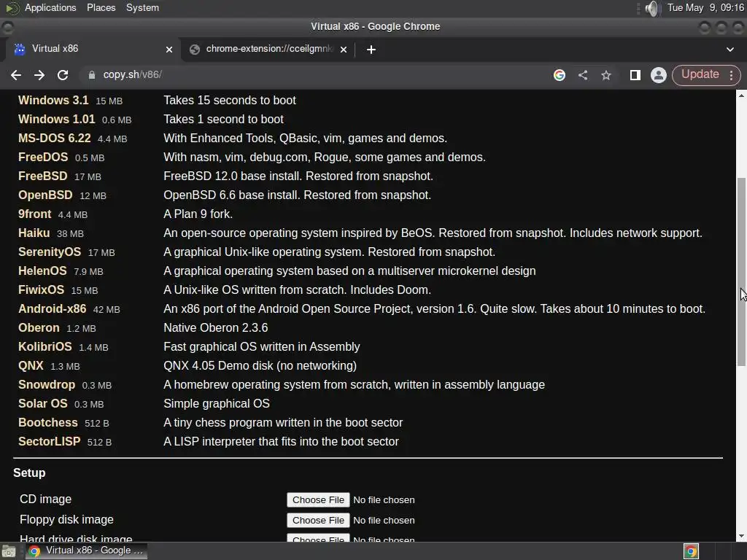Share this page icon
Screen dimensions: 747x560
click(x=583, y=75)
